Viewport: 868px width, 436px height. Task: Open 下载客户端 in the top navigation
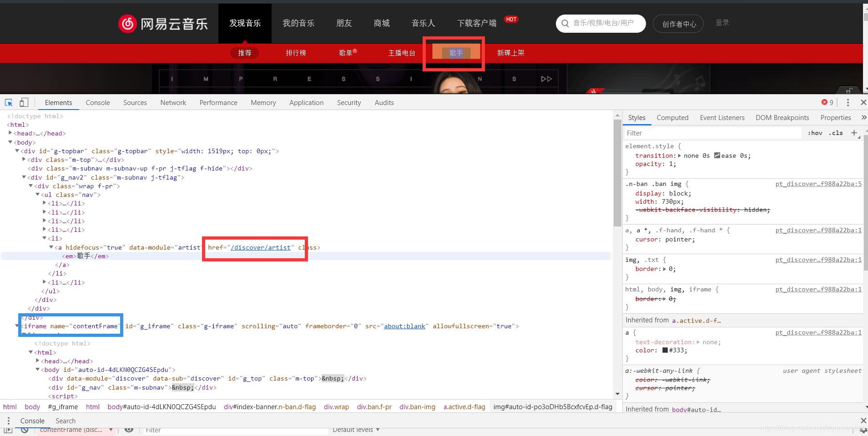coord(477,23)
